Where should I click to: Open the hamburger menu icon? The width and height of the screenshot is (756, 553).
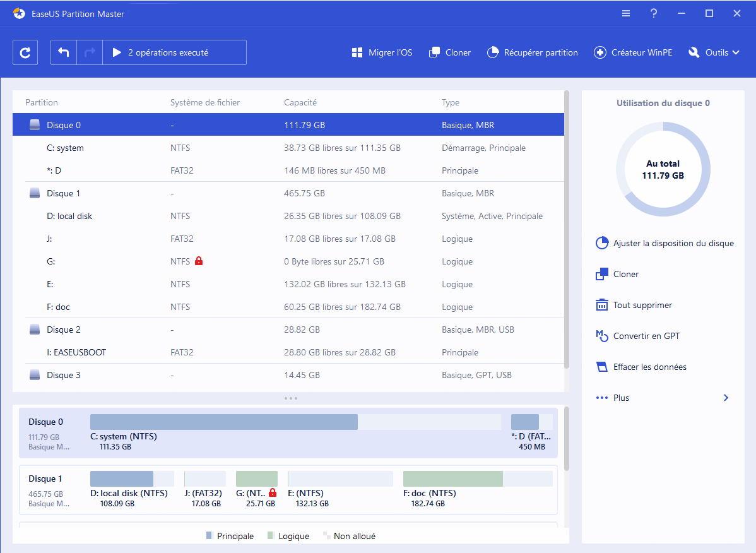[625, 13]
